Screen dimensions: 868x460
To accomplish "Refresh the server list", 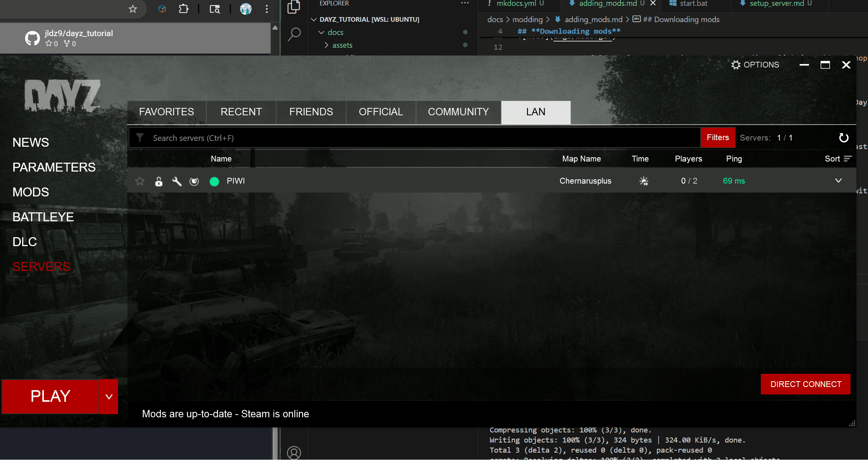I will 844,138.
